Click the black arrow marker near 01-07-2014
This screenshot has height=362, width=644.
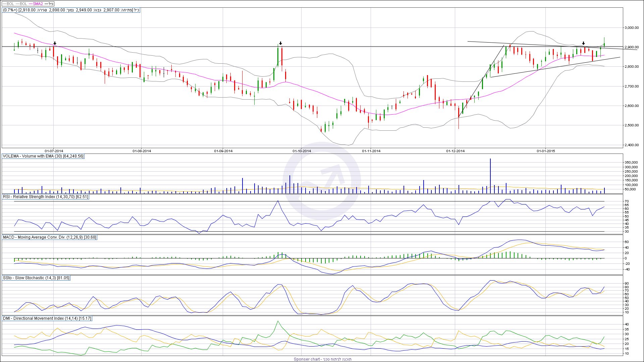tap(55, 44)
